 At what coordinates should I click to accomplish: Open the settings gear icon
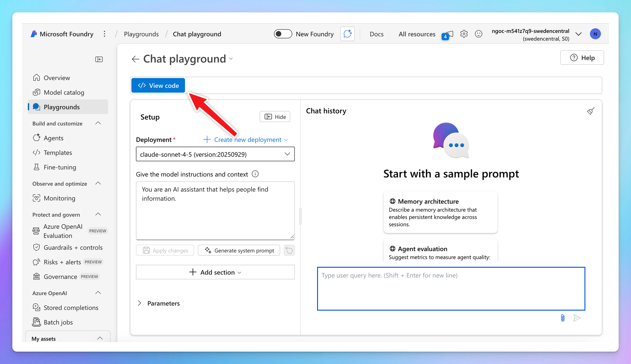coord(464,34)
